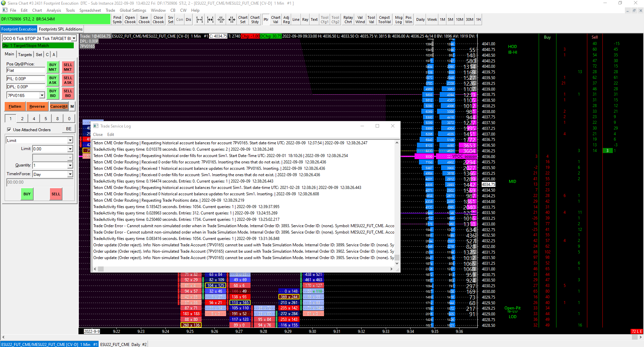This screenshot has height=347, width=644.
Task: Select quantity preset 8
Action: tap(57, 118)
